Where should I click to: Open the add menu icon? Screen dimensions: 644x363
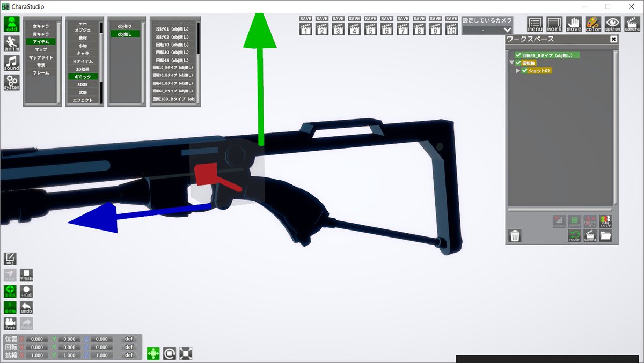pyautogui.click(x=12, y=25)
